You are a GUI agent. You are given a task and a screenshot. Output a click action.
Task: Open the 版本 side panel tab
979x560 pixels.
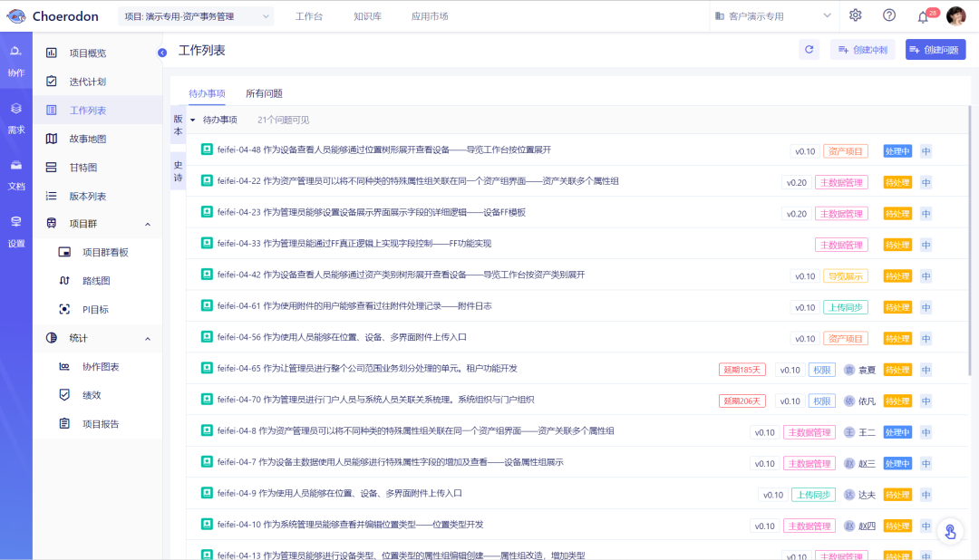(x=178, y=124)
